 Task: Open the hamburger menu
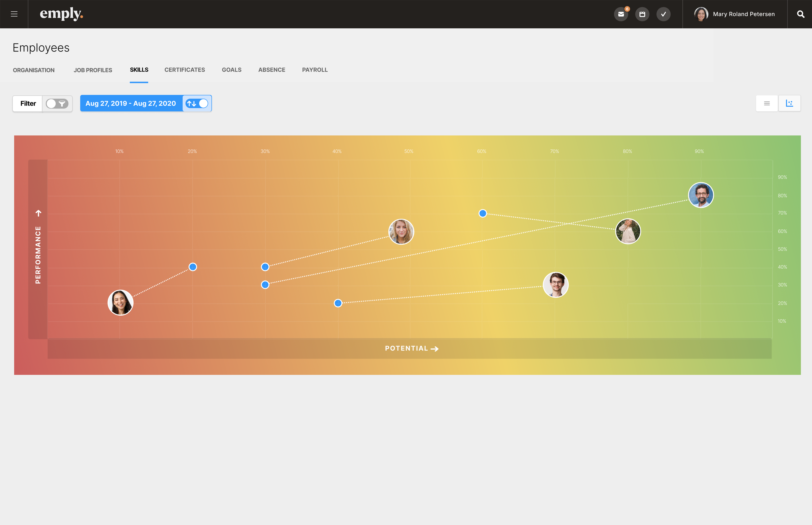[x=14, y=14]
